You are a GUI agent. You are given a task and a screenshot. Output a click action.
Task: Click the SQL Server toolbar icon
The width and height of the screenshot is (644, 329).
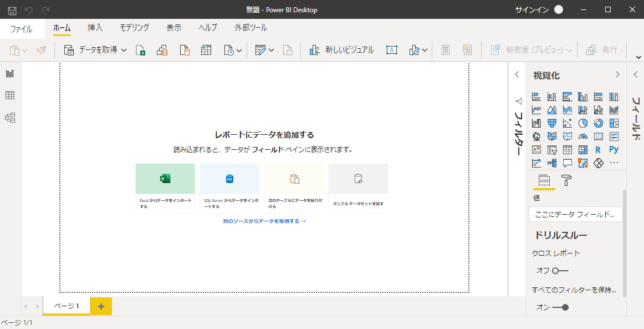[185, 50]
